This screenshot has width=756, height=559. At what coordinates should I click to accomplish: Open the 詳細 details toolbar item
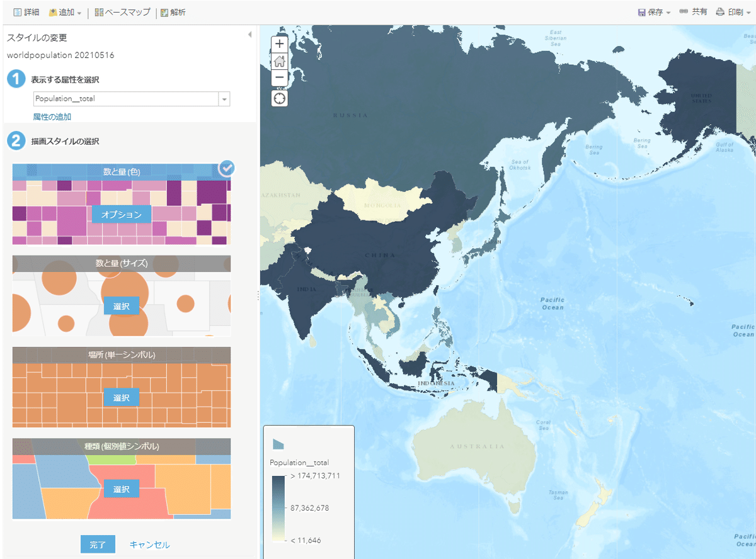point(26,12)
